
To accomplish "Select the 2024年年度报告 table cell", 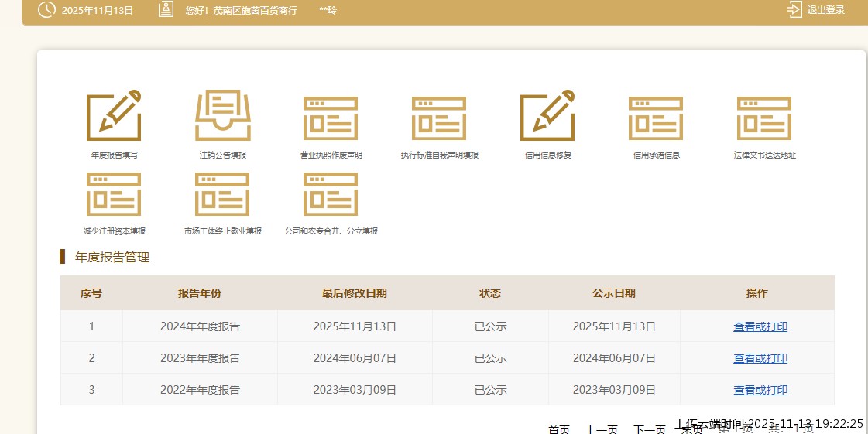I will coord(200,326).
